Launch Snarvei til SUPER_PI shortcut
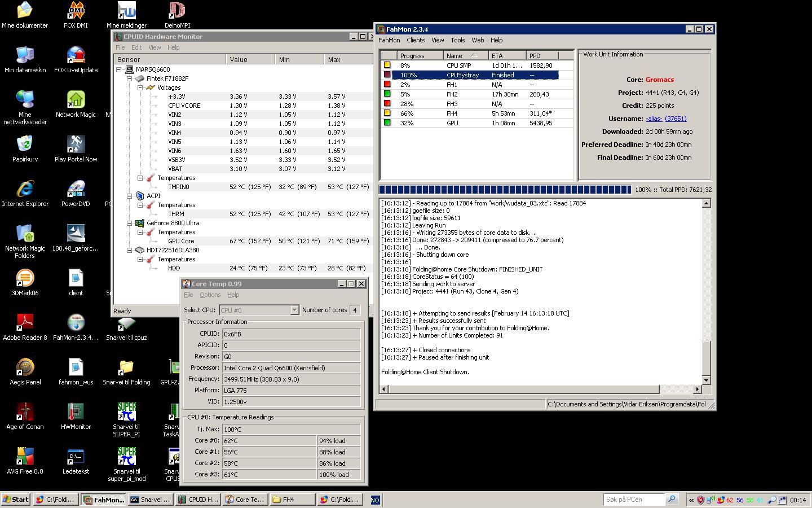The image size is (812, 508). point(126,420)
